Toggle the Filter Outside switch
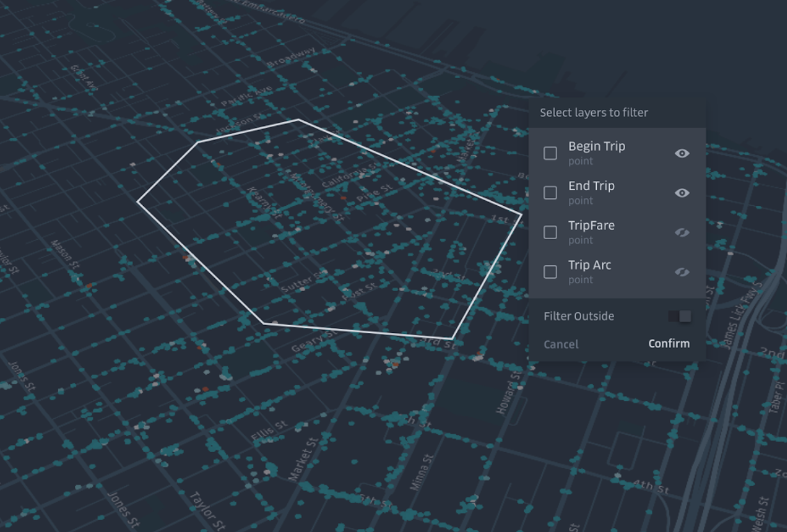The width and height of the screenshot is (787, 532). tap(680, 317)
